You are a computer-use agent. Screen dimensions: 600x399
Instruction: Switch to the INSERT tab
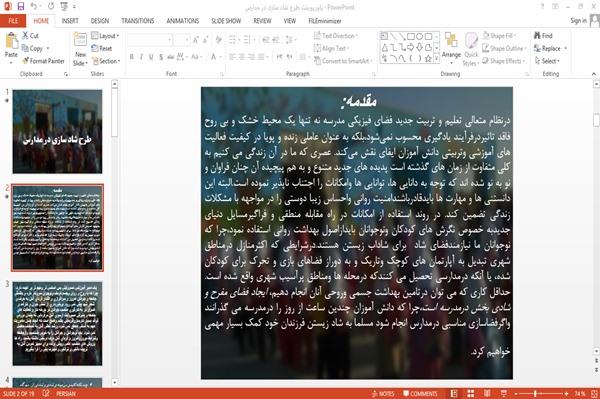tap(70, 21)
